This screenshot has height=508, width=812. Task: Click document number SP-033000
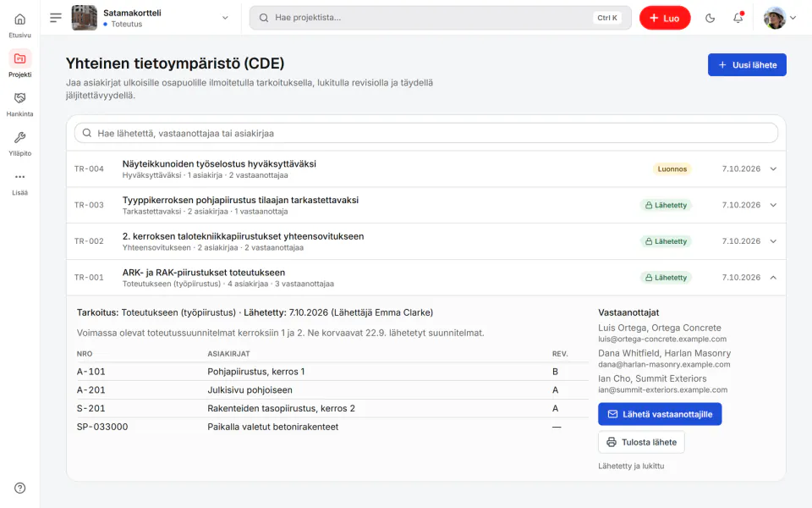102,427
